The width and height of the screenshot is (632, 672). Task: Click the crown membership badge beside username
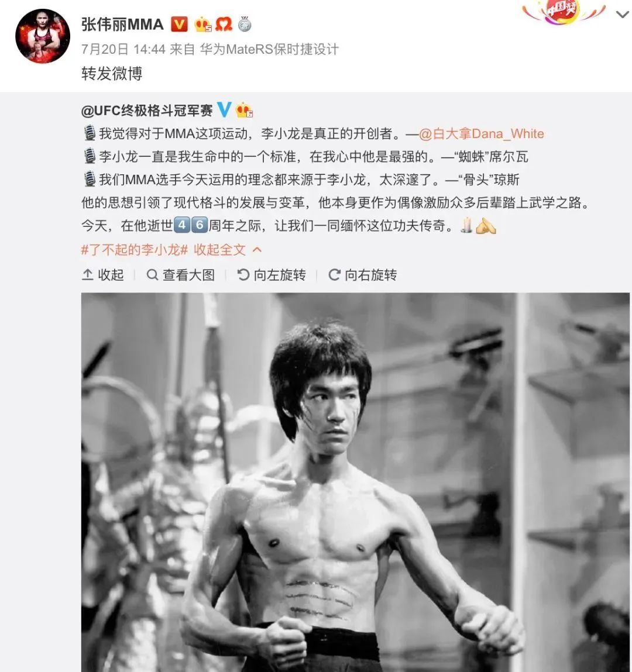(203, 25)
